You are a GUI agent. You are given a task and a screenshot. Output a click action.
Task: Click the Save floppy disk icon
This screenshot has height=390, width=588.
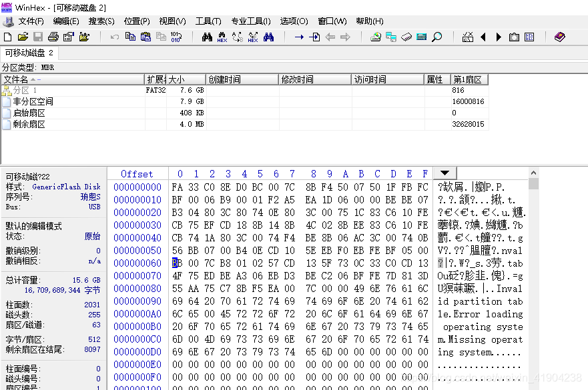click(x=38, y=37)
